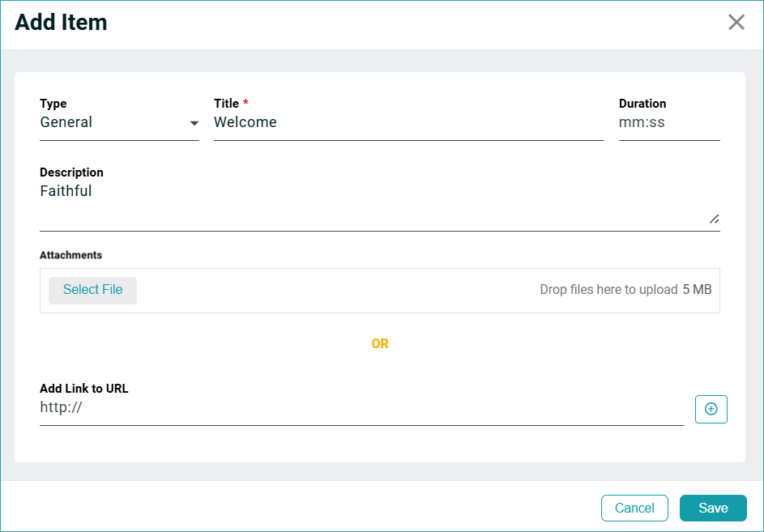Click the Title field label
764x532 pixels.
point(227,104)
